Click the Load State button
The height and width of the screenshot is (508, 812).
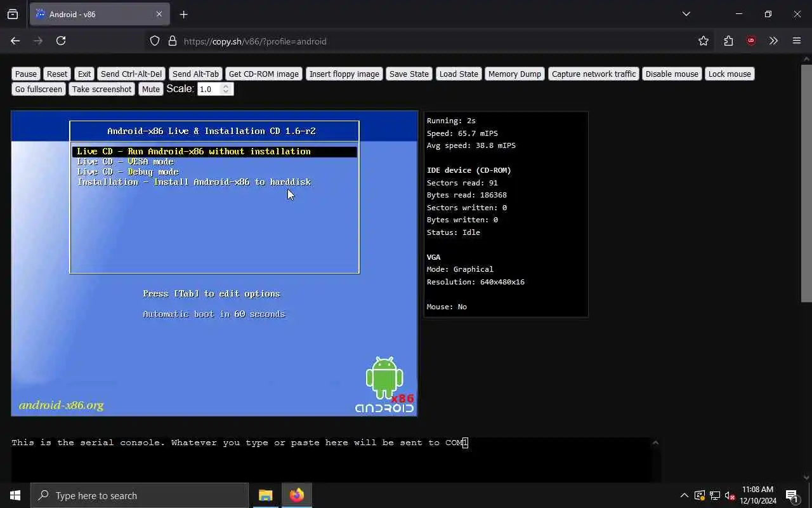click(x=459, y=74)
